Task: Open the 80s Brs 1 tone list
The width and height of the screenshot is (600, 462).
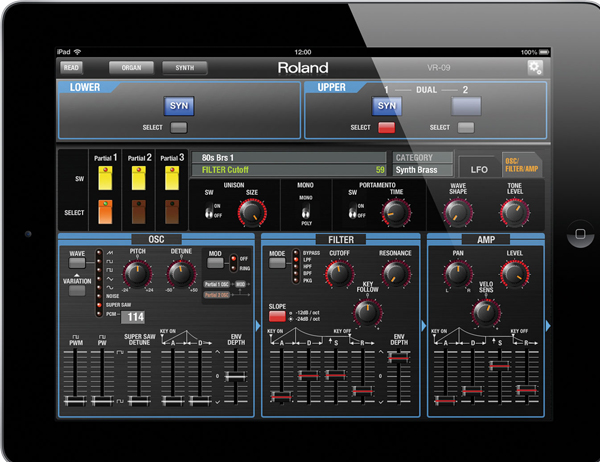Action: [288, 157]
